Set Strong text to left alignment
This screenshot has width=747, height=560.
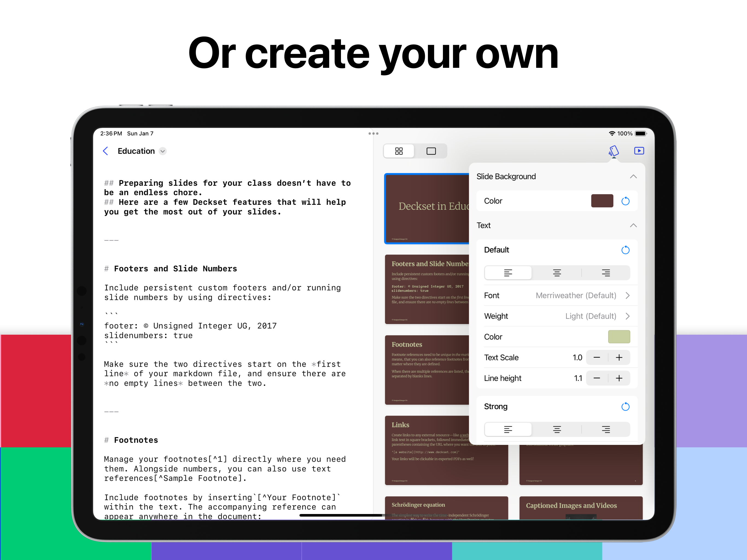tap(508, 430)
